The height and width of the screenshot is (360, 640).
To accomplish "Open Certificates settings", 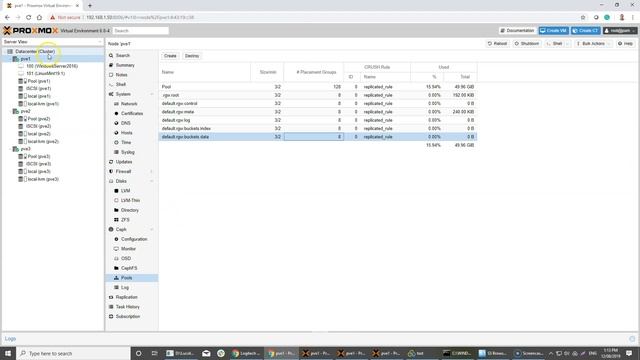I will 132,113.
